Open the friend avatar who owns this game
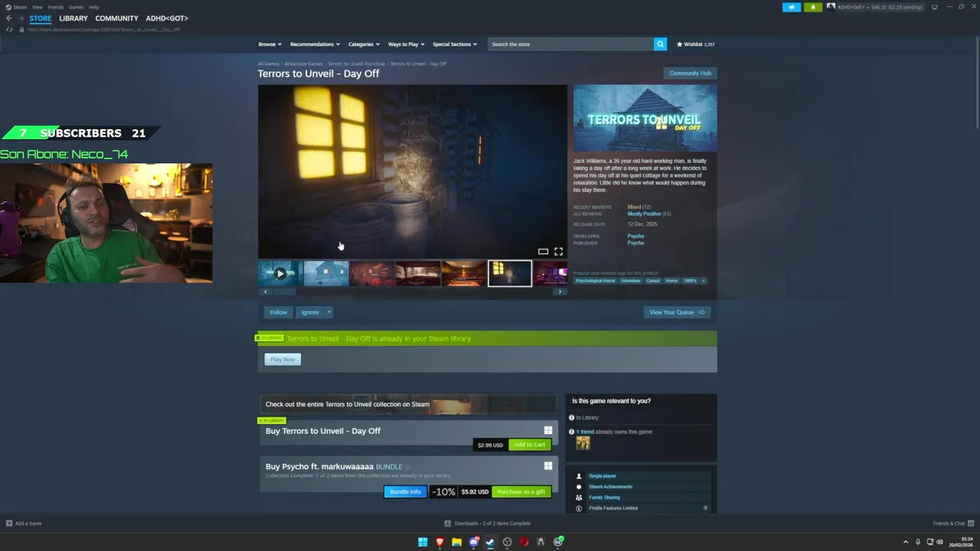 pyautogui.click(x=583, y=443)
